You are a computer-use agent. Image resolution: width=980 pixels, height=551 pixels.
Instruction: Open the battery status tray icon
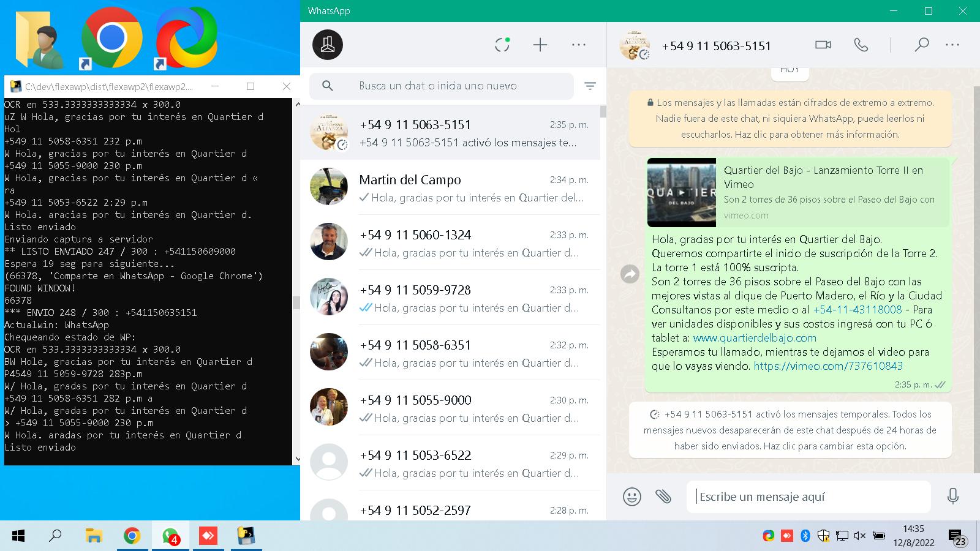[879, 536]
